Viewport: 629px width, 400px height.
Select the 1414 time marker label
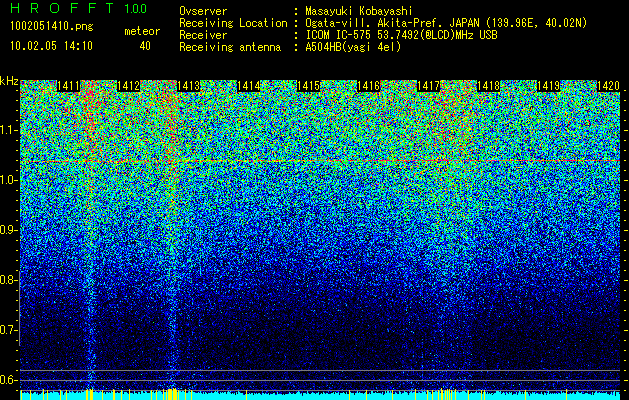(x=249, y=86)
